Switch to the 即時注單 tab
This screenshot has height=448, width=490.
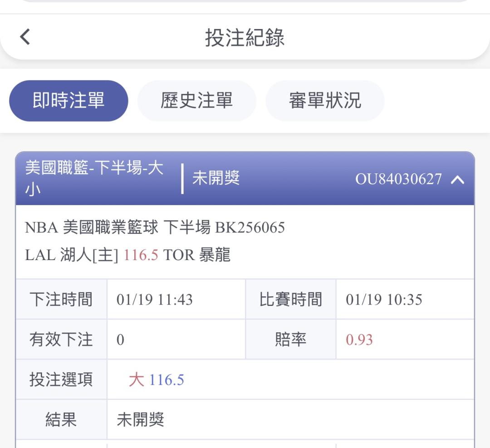(69, 101)
